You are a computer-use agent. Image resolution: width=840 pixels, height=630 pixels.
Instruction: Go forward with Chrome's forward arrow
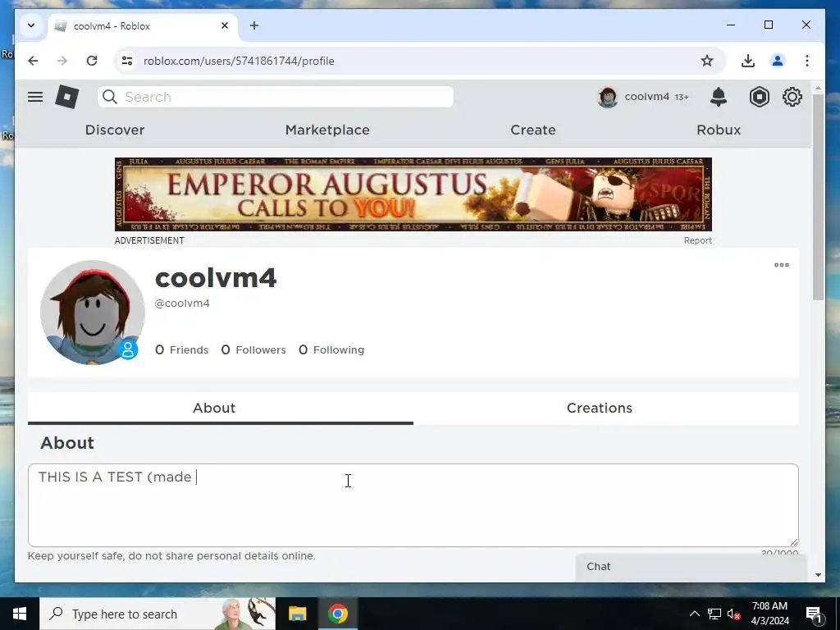[62, 61]
